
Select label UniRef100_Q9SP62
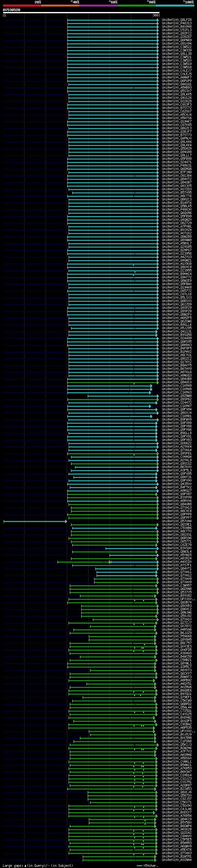[x=177, y=399]
